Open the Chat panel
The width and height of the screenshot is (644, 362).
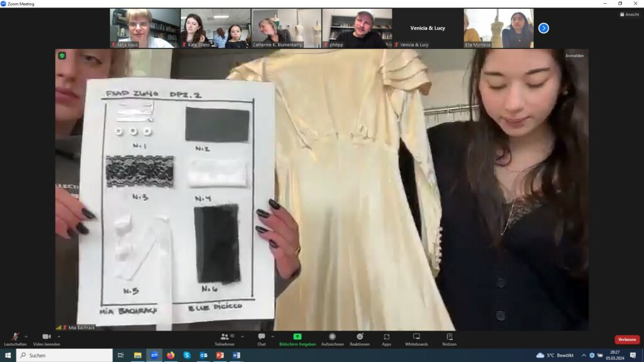coord(261,338)
